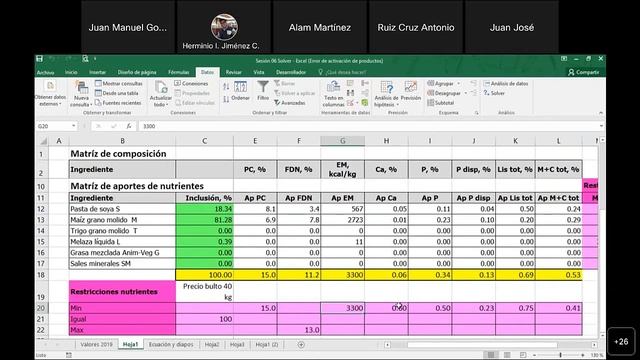Select Maíz grano molido M cell
The height and width of the screenshot is (360, 640).
[x=122, y=220]
